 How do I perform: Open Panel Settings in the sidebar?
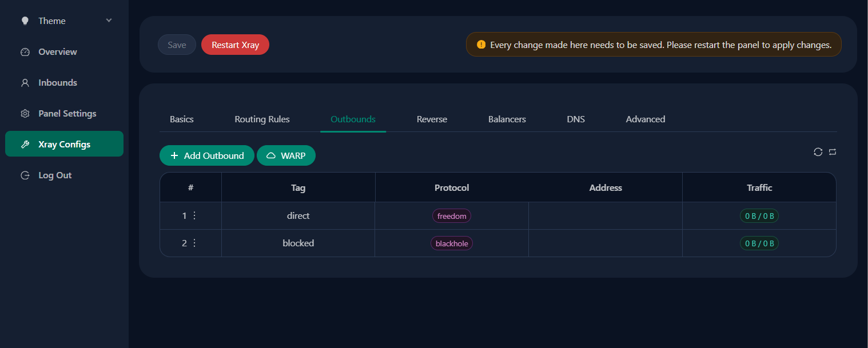[x=67, y=114]
